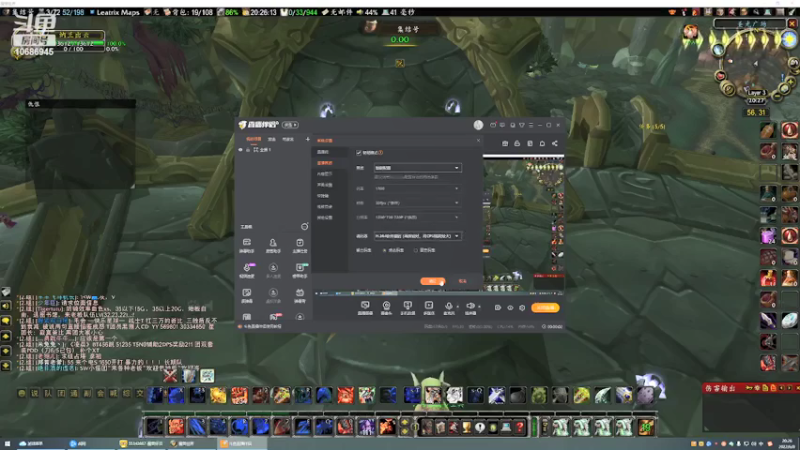The height and width of the screenshot is (450, 800).
Task: Open the trophy achievements micro button
Action: point(466,428)
